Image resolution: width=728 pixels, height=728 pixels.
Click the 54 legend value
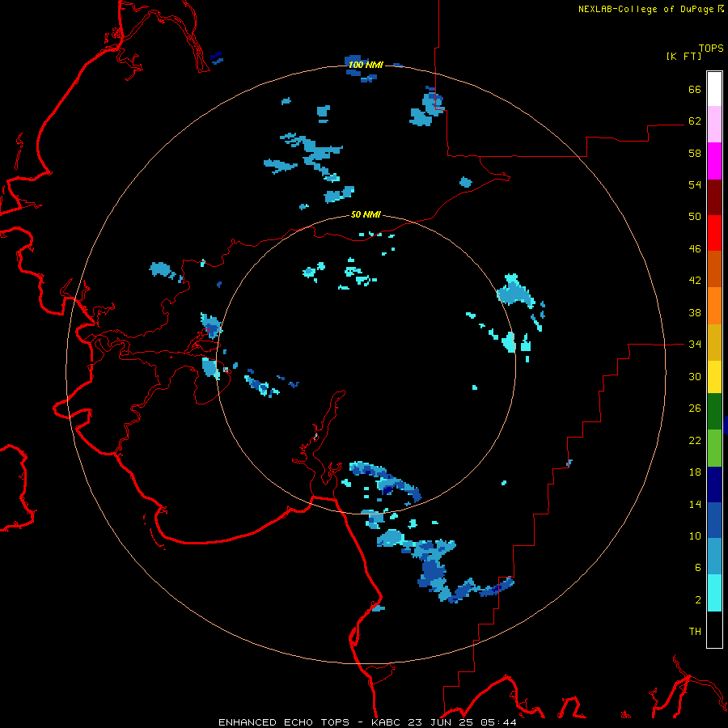coord(695,184)
